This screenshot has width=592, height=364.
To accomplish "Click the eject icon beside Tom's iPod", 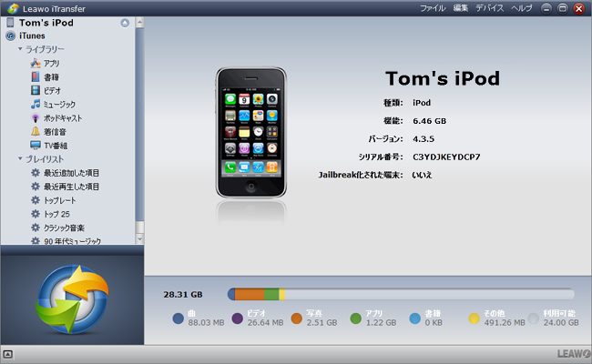I will coord(125,23).
